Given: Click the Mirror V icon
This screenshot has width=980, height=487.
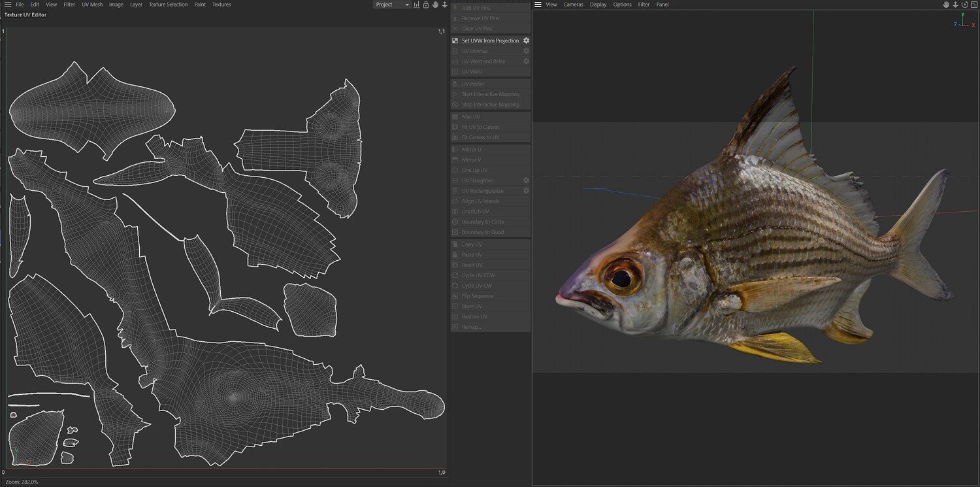Looking at the screenshot, I should [455, 160].
